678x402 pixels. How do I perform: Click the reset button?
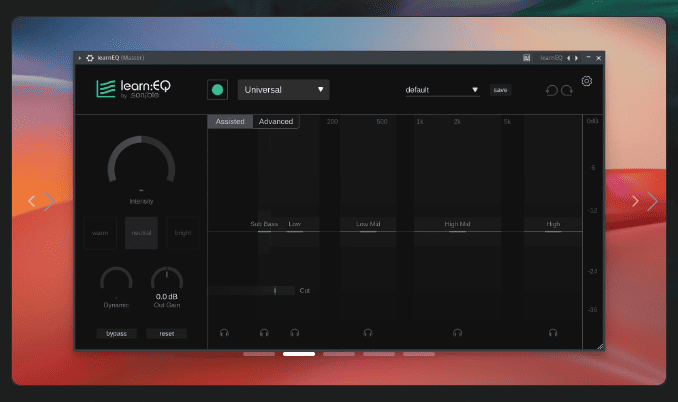pos(166,334)
